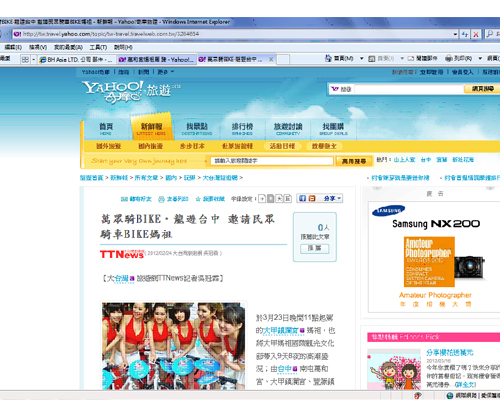Open the 新鮮報 LATEST NEWS tab
The image size is (500, 400).
point(151,128)
